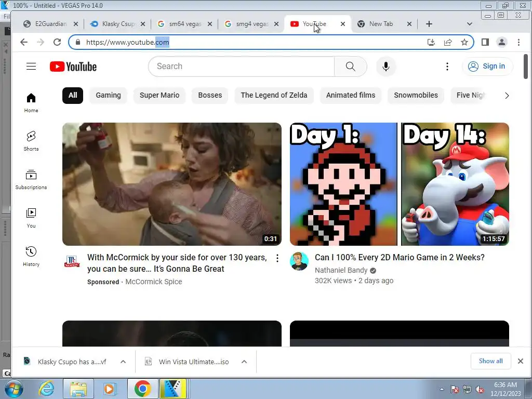Open Can I 100% Every 2D Mario Game title
Screen dimensions: 532x399
400,258
